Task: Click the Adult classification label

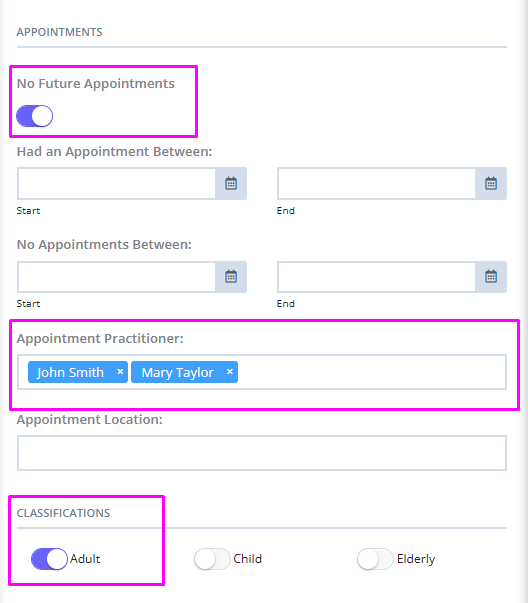Action: 85,559
